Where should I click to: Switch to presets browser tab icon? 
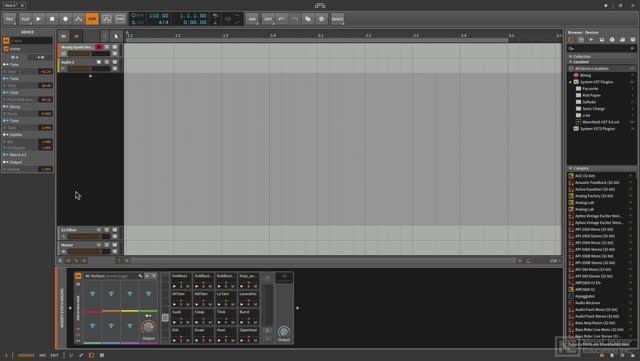581,40
